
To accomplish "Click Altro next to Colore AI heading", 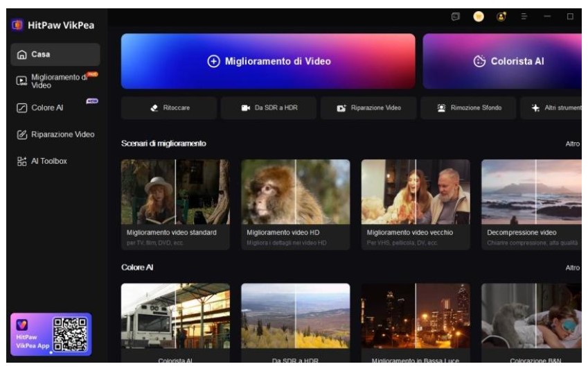I will (x=573, y=268).
